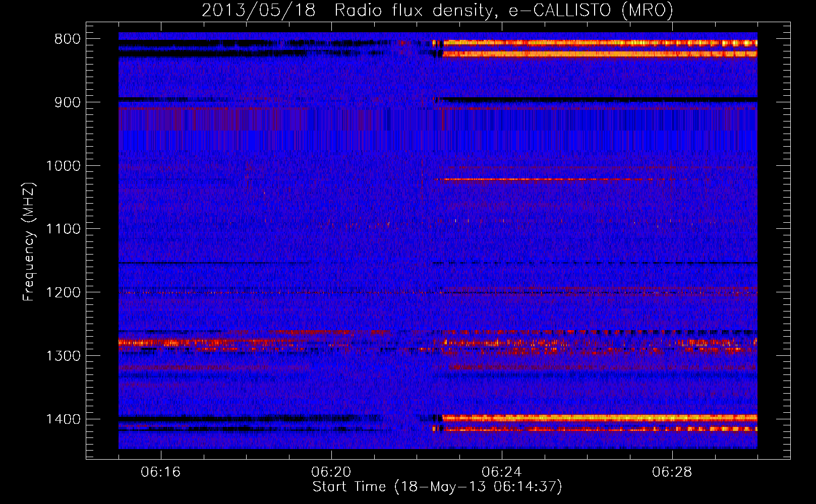
Task: Click the 1200 frequency tick label
Action: click(x=63, y=293)
